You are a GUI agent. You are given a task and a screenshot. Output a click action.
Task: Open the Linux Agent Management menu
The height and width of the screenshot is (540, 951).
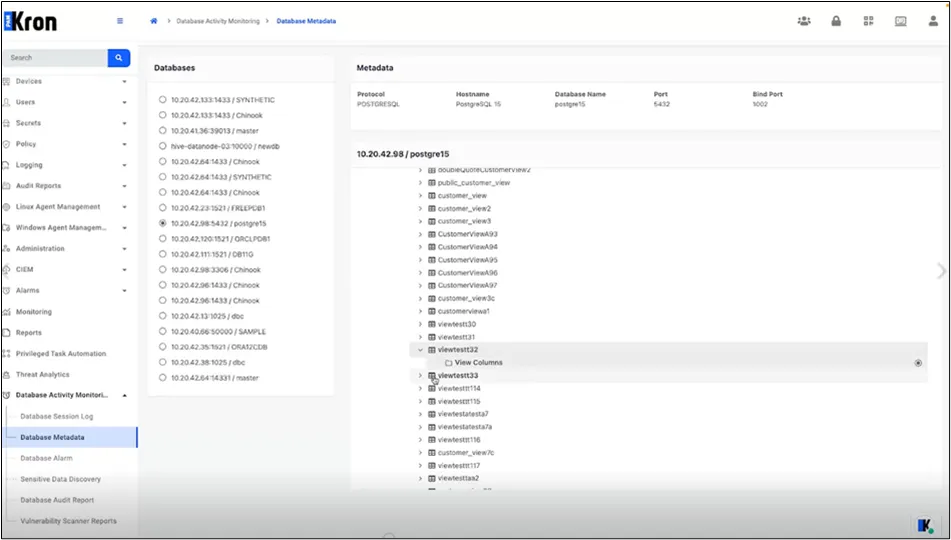58,207
